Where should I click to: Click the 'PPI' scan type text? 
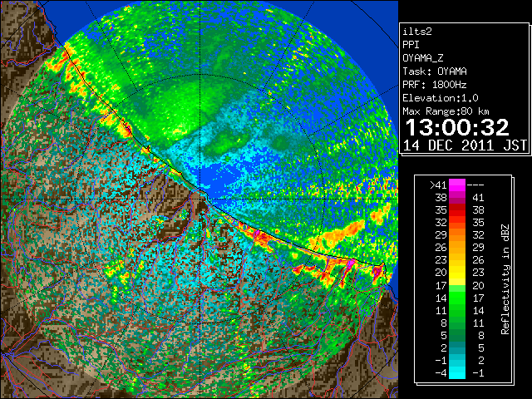click(x=411, y=45)
